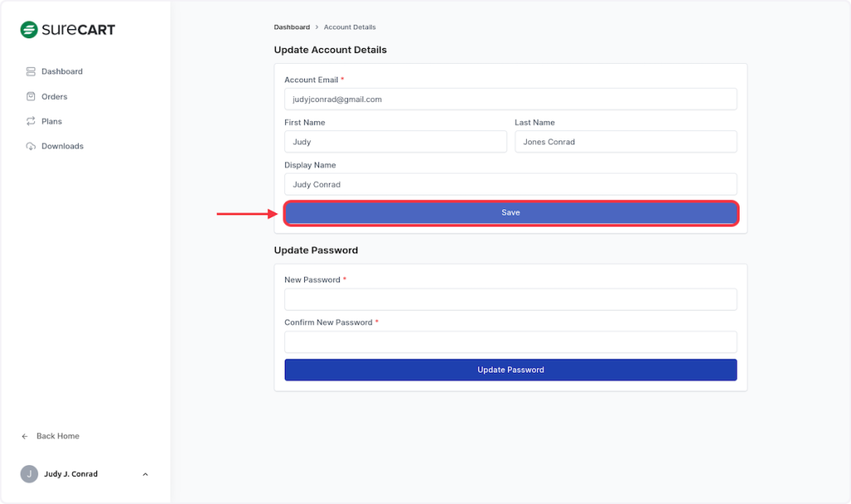Follow the Dashboard breadcrumb link
The width and height of the screenshot is (851, 504).
[292, 27]
